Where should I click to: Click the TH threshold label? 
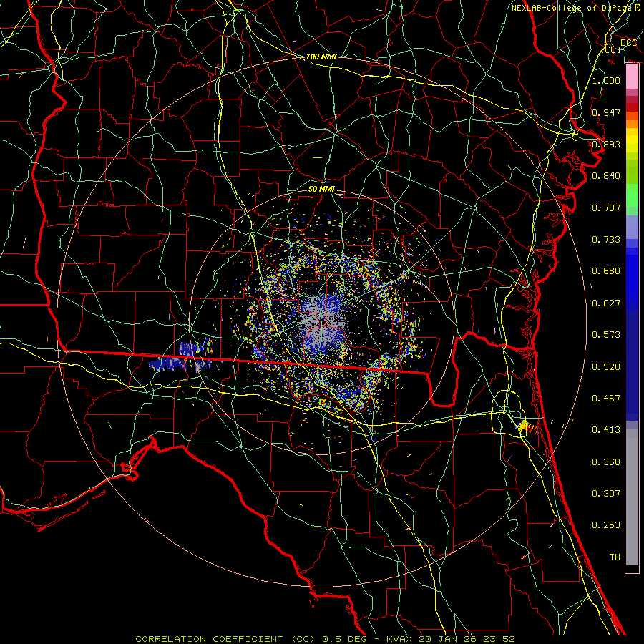click(615, 557)
